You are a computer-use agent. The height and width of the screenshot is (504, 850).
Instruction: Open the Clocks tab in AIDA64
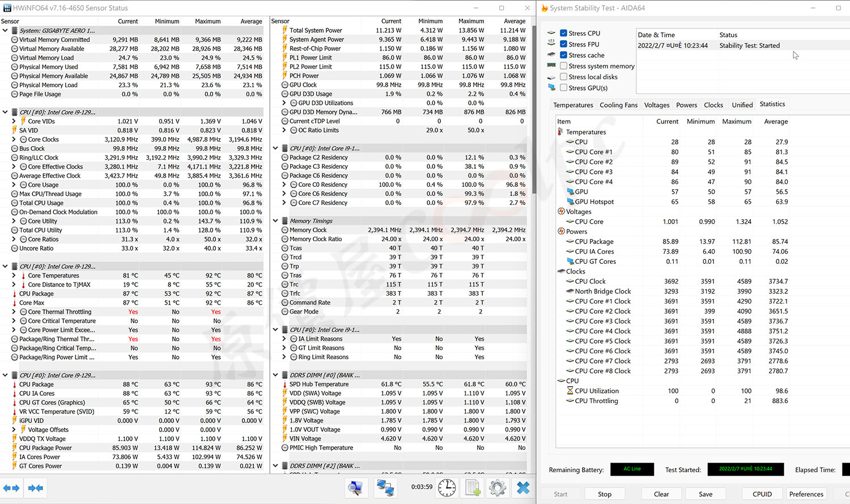tap(713, 105)
